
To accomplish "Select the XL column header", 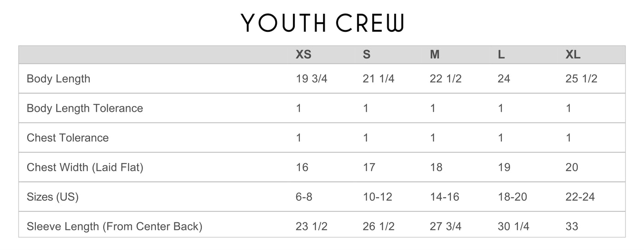I will coord(573,55).
